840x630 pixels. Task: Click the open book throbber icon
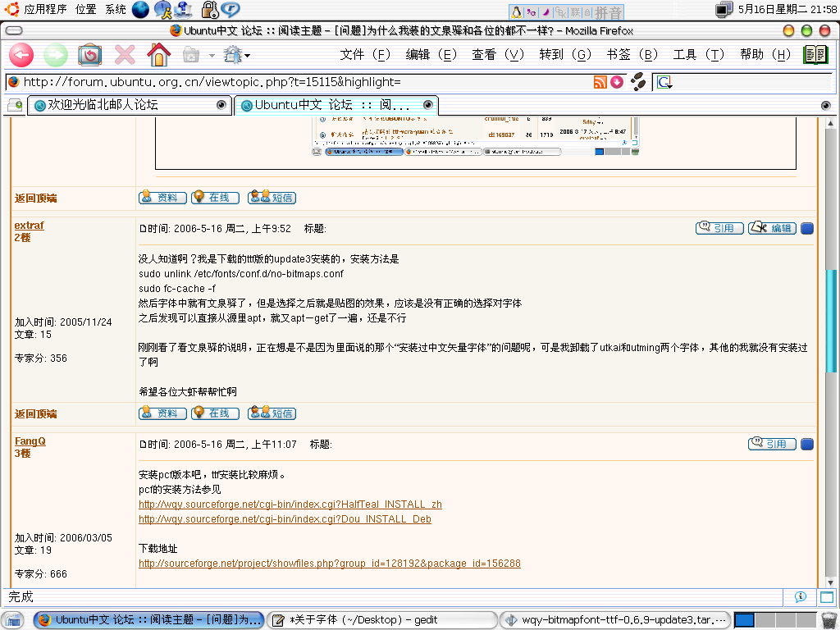(x=815, y=54)
